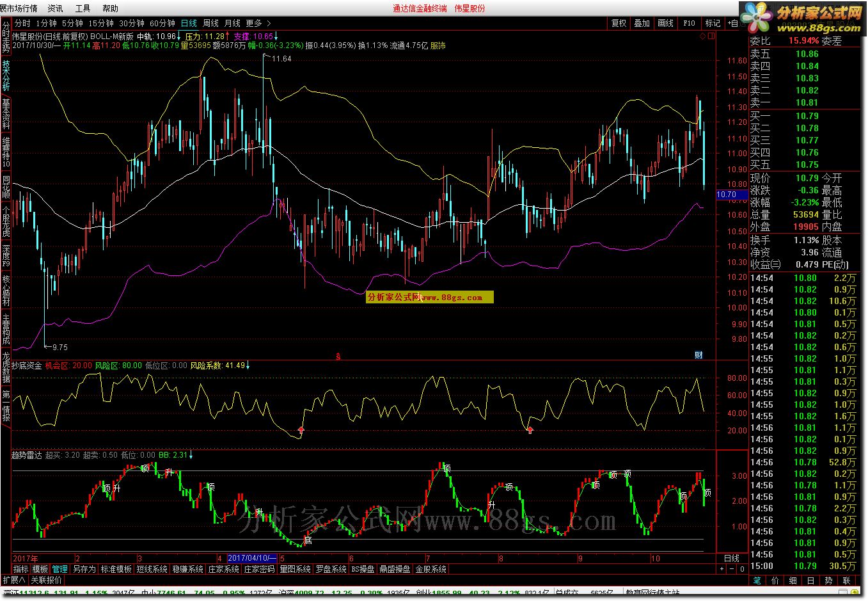
Task: Open the F10 company info
Action: (x=689, y=23)
